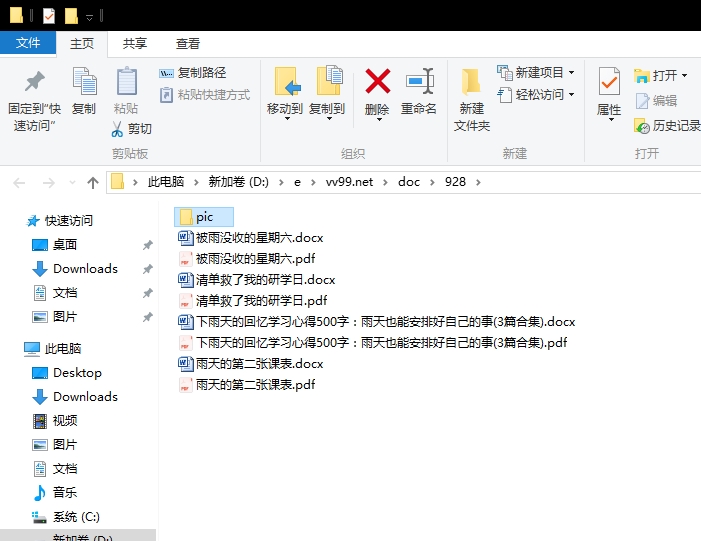The image size is (701, 541).
Task: Click 历史记录 (History) in ribbon
Action: (x=667, y=126)
